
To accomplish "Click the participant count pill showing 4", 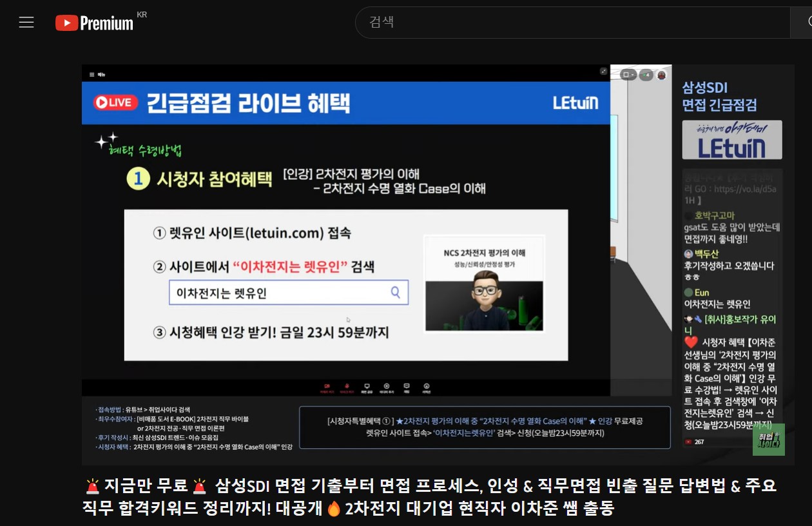I will (x=645, y=75).
